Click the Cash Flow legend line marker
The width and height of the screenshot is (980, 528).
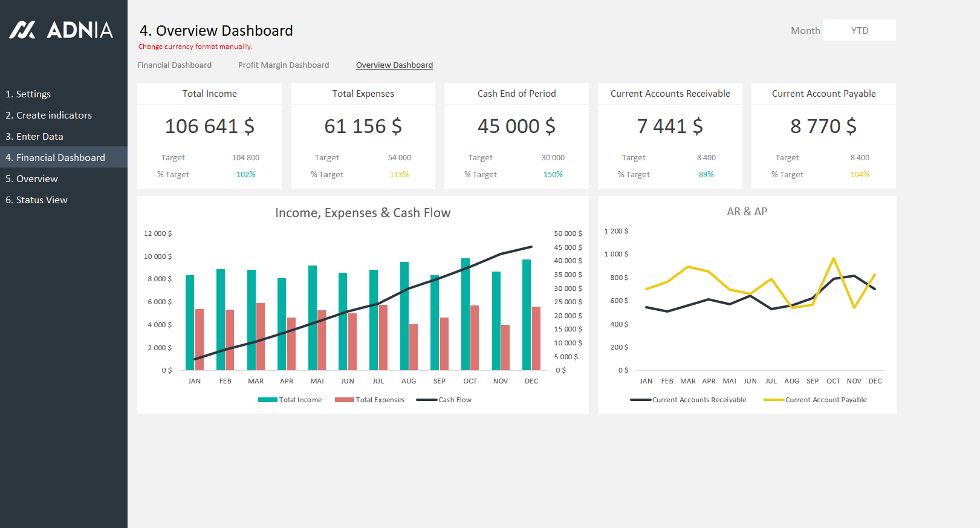[x=426, y=400]
